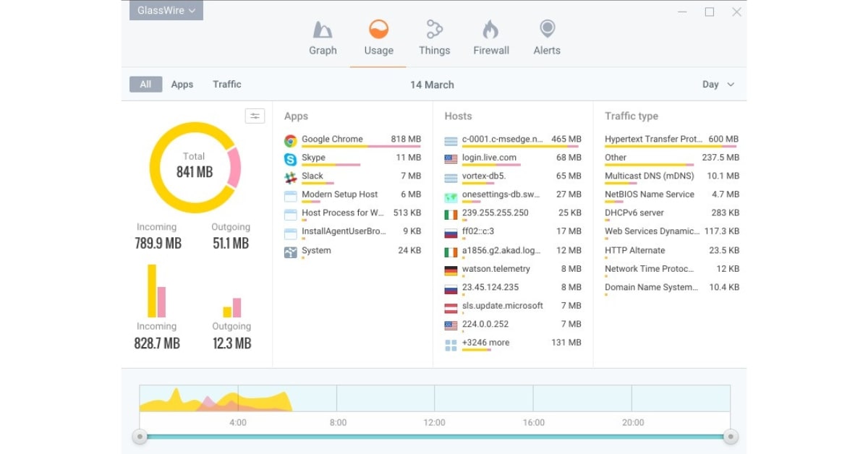868x454 pixels.
Task: Click the 14 March date label
Action: click(x=432, y=85)
